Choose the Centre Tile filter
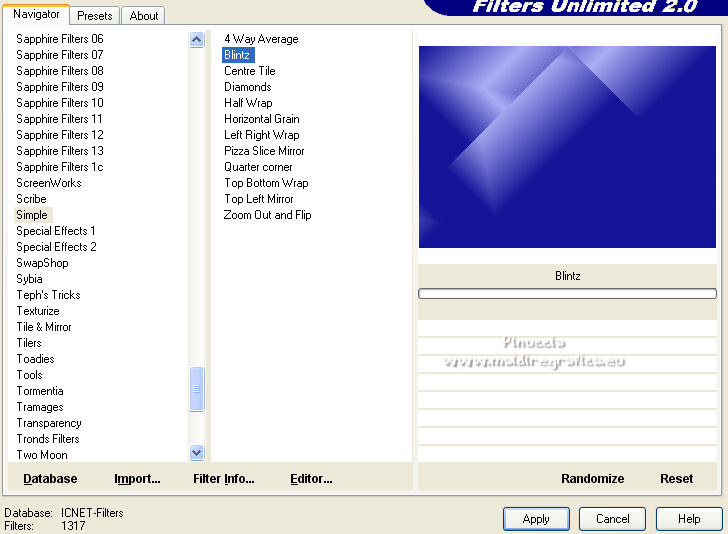 (250, 71)
